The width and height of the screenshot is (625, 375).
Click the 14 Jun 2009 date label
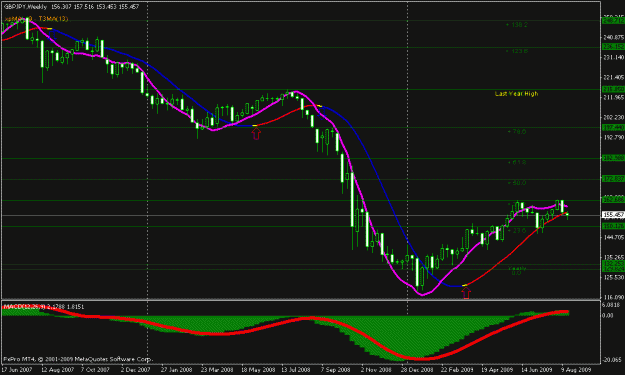coord(537,370)
